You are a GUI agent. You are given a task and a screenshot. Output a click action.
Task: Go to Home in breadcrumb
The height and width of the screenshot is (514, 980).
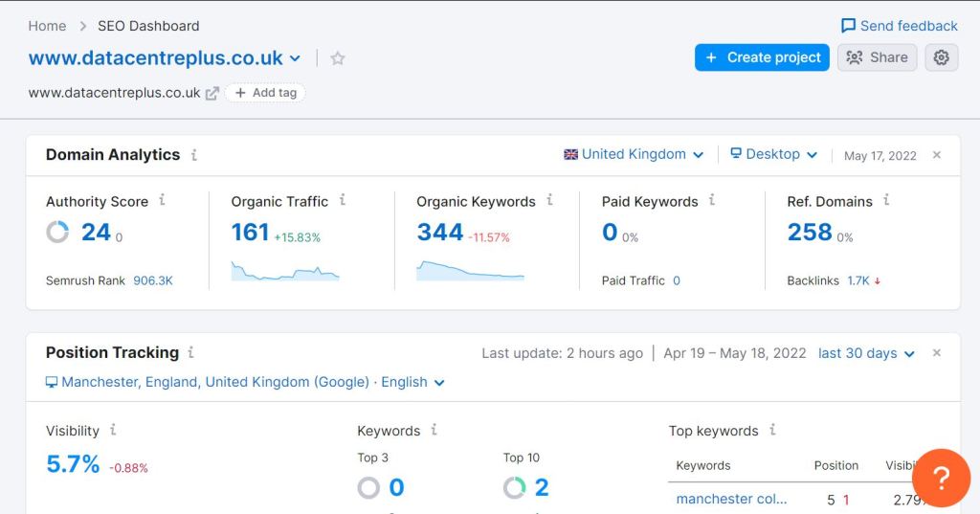coord(47,26)
